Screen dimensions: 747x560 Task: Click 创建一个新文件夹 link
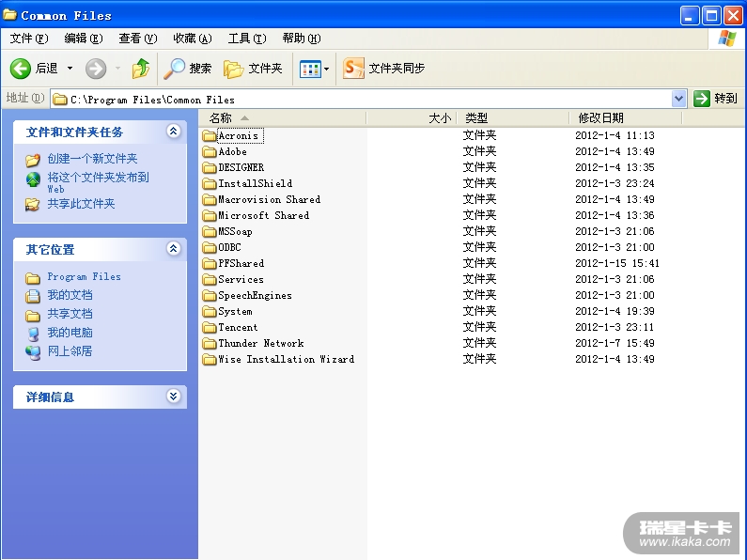click(92, 159)
